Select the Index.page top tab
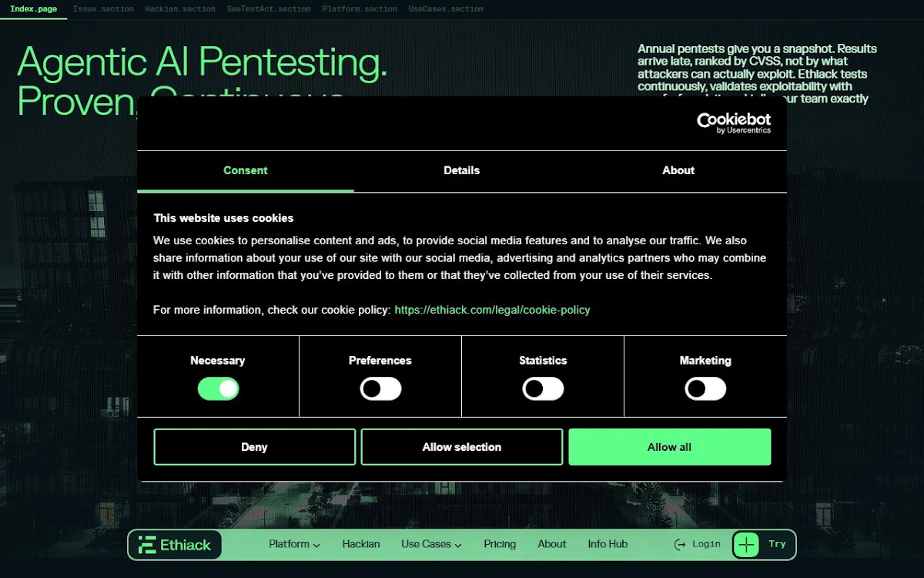The image size is (924, 578). (33, 9)
